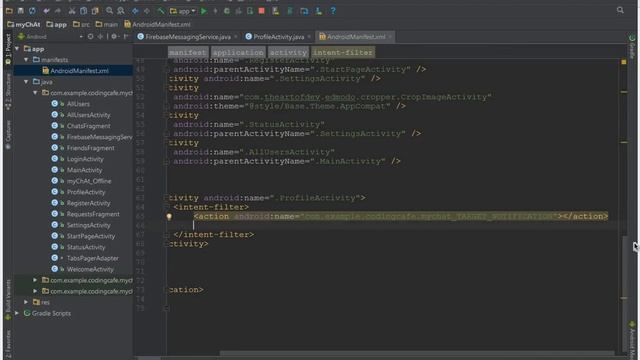The width and height of the screenshot is (640, 360).
Task: Click the Replace magnifier icon
Action: tap(121, 11)
